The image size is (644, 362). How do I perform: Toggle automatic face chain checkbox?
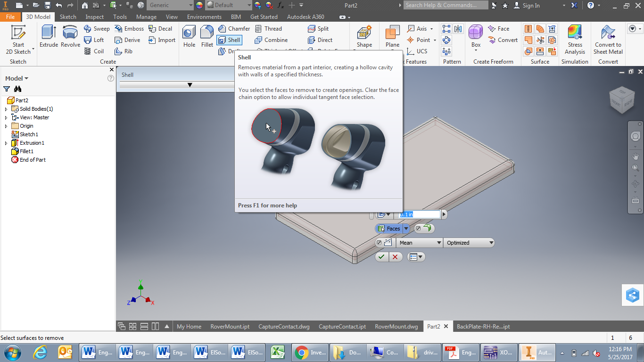tap(418, 229)
